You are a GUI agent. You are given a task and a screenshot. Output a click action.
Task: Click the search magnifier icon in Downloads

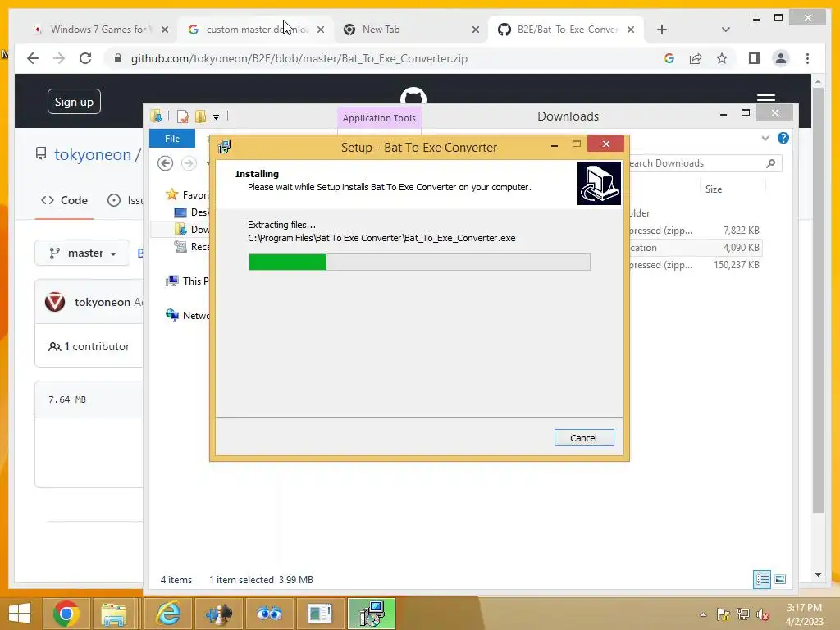[x=771, y=163]
